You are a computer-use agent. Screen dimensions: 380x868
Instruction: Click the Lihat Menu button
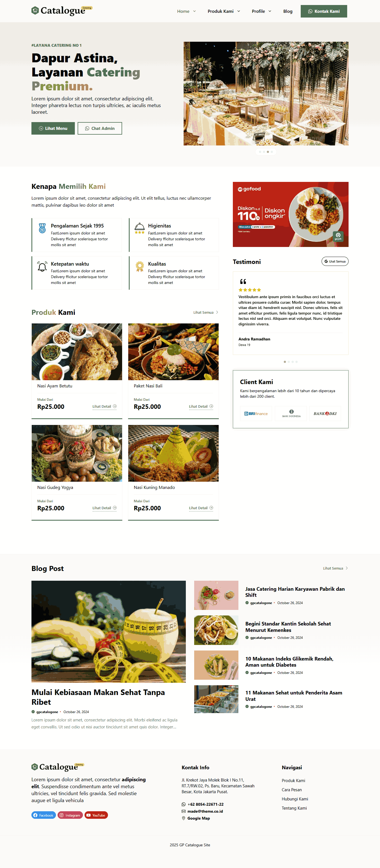tap(53, 128)
